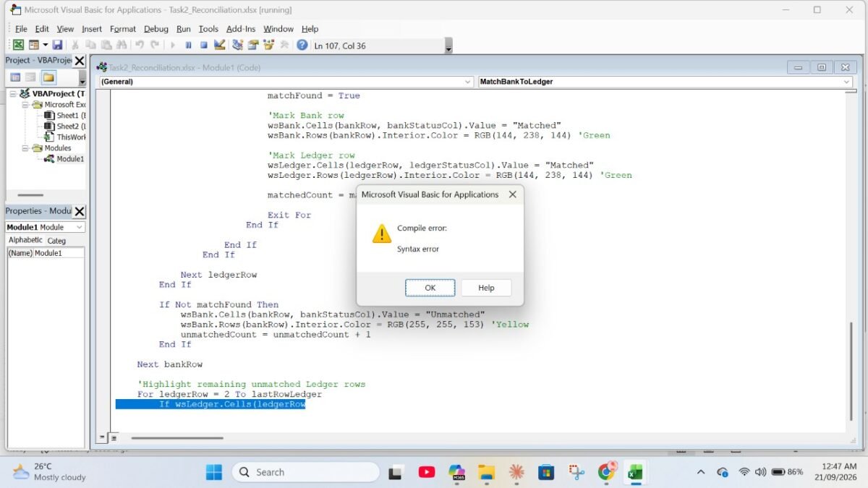Viewport: 868px width, 488px height.
Task: Click the View Microsoft Excel toolbar icon
Action: coord(18,45)
